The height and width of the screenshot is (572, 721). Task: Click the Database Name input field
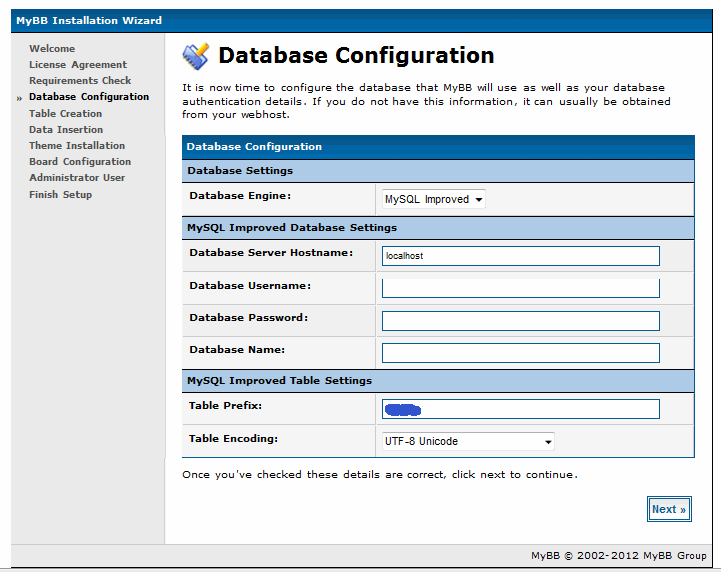521,353
